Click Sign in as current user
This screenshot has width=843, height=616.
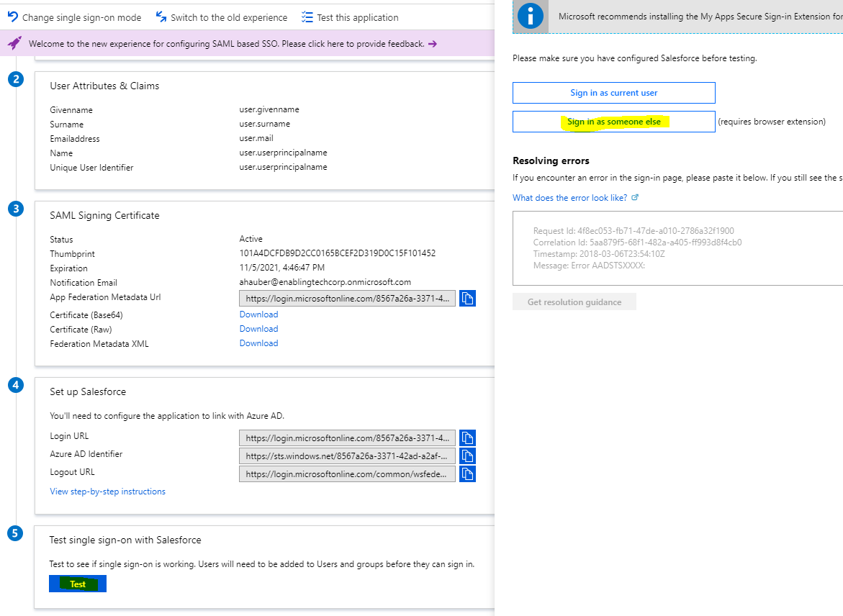coord(613,92)
